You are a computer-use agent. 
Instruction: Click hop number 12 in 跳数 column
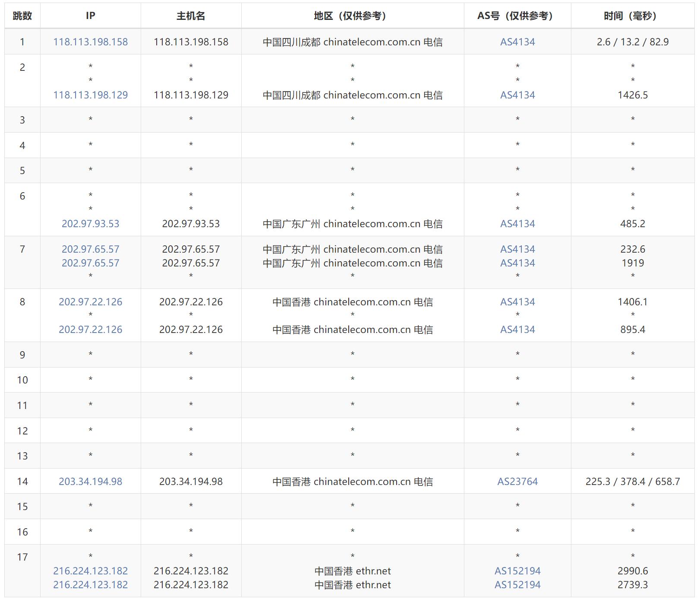click(22, 431)
